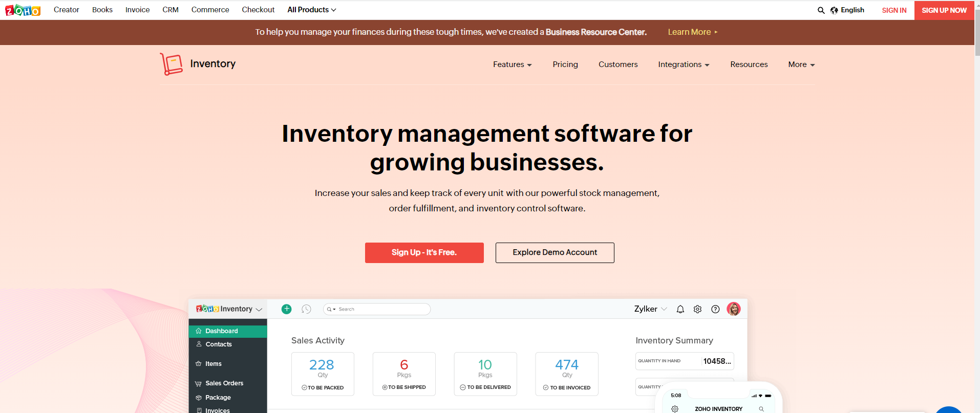
Task: Click the globe language icon
Action: 834,10
